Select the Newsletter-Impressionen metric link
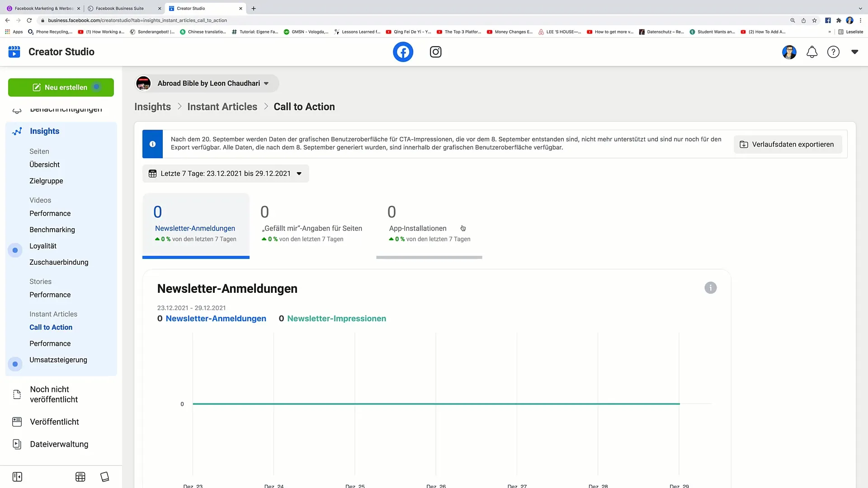Viewport: 868px width, 488px height. (336, 318)
